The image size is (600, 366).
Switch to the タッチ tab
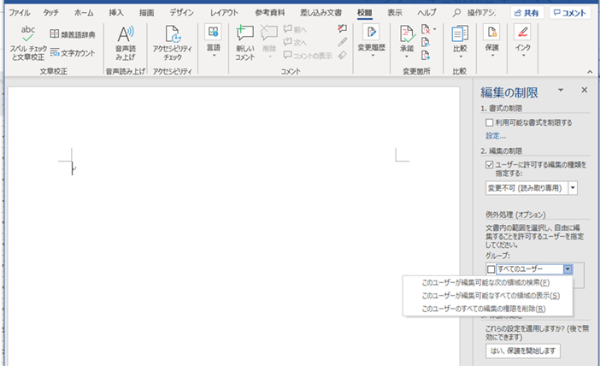(x=51, y=13)
